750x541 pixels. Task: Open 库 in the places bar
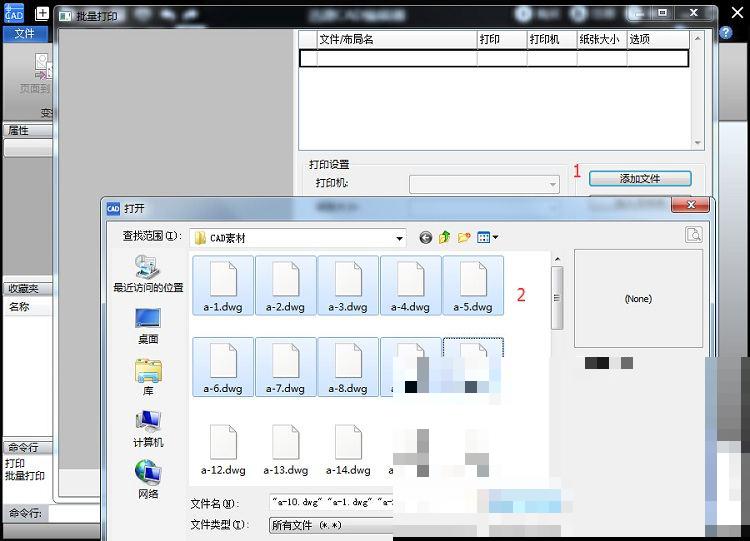[148, 377]
